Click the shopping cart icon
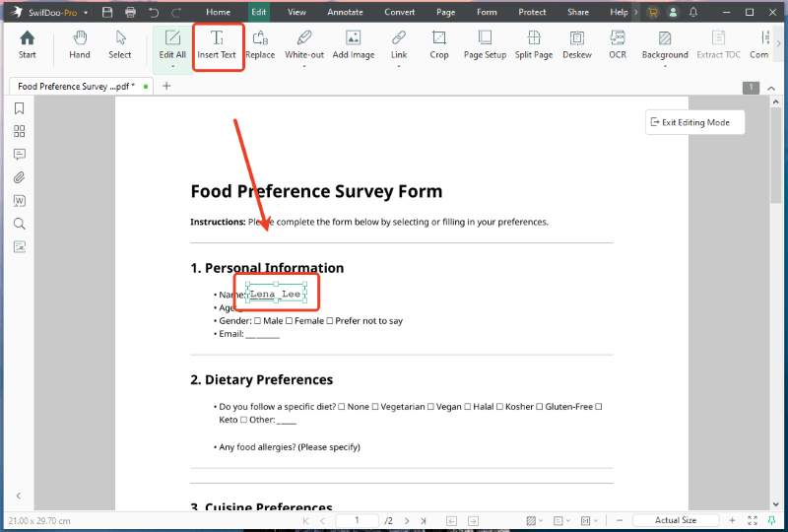 point(652,13)
